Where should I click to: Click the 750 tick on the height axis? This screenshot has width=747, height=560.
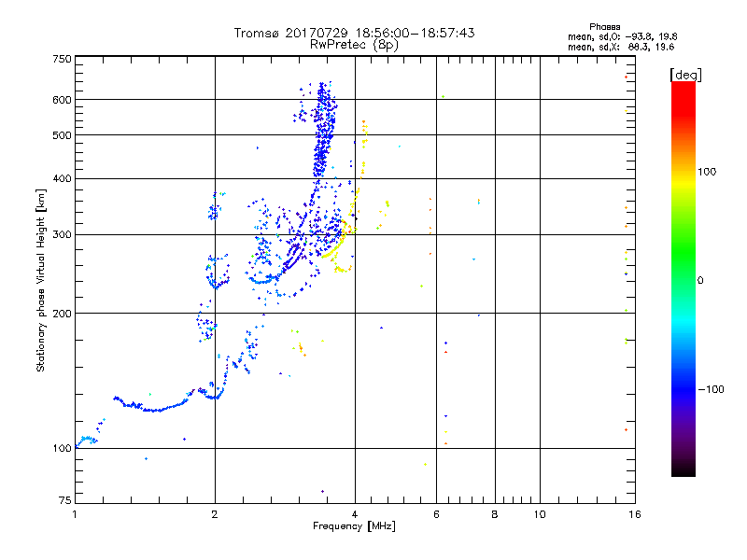[x=62, y=59]
